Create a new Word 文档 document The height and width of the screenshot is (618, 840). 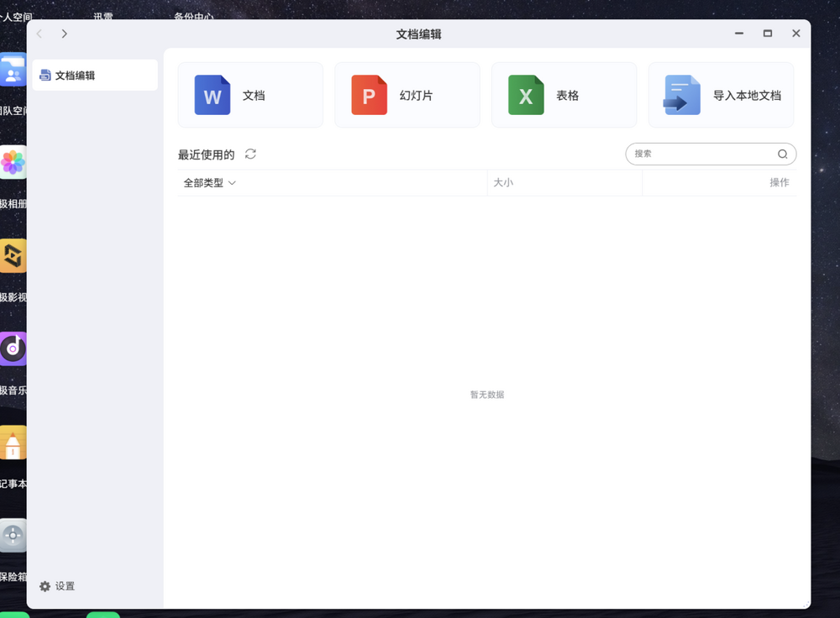[250, 95]
